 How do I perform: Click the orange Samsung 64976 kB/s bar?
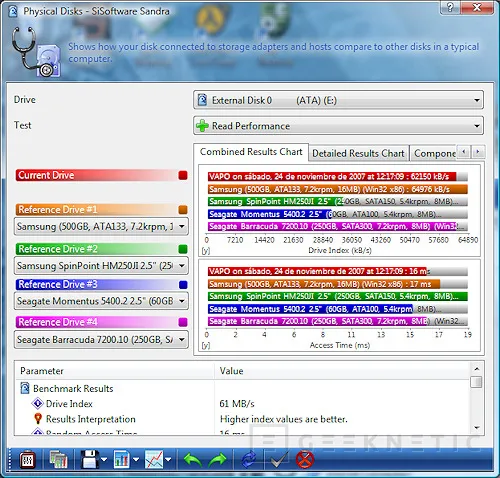[338, 189]
